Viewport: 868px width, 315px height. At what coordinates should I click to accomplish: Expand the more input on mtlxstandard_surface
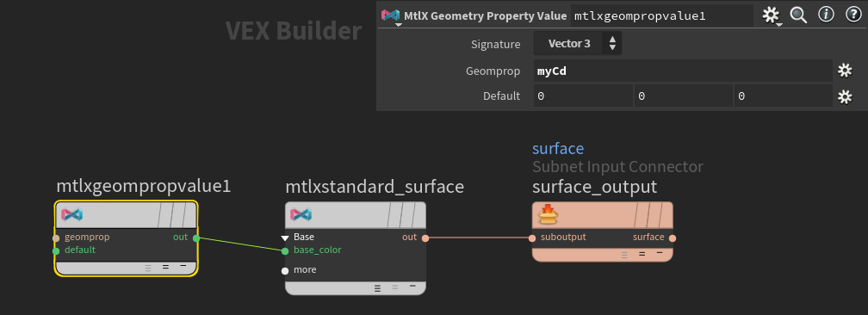285,271
